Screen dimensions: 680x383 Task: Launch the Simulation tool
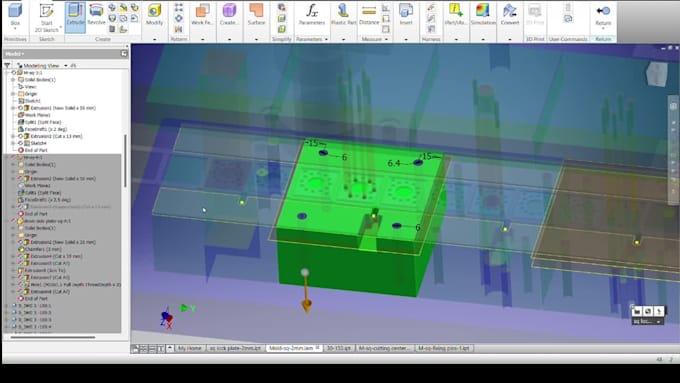[483, 14]
